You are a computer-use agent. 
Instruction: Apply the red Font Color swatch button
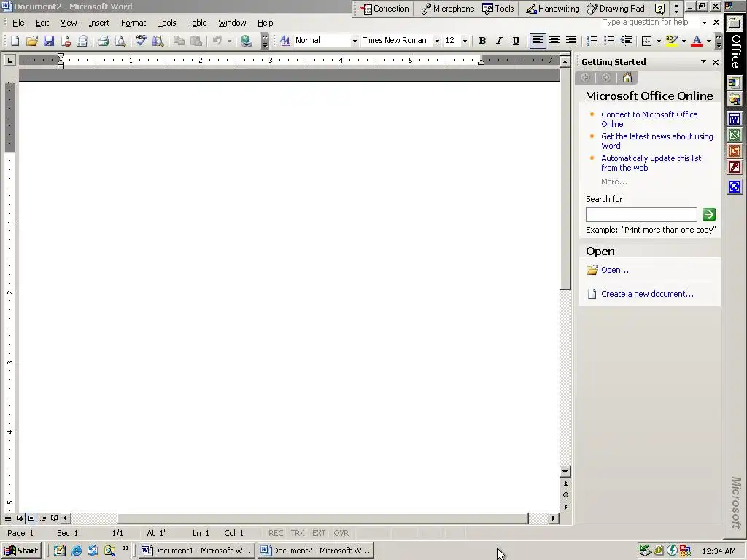[697, 41]
